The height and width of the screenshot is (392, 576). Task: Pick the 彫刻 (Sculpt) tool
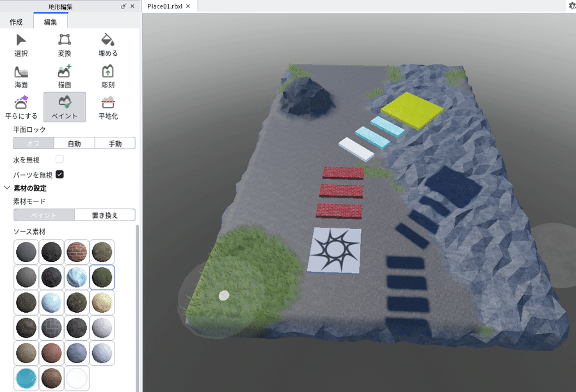108,76
